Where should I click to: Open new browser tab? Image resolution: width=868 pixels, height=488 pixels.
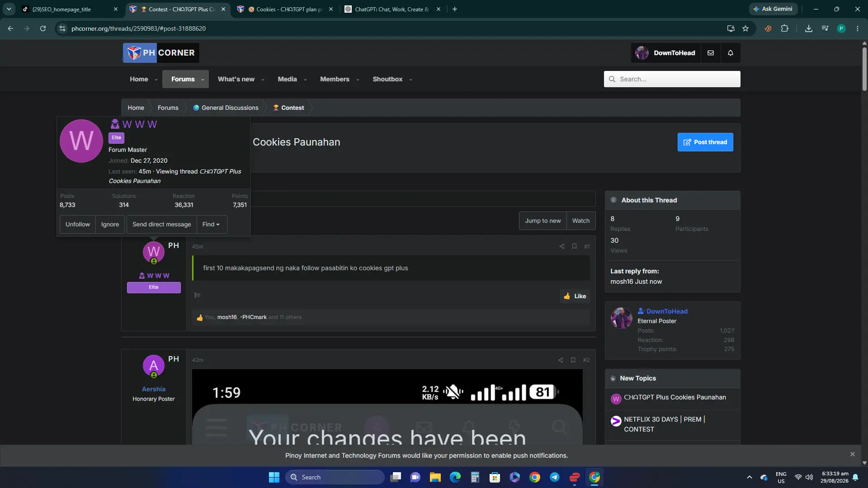click(x=455, y=9)
